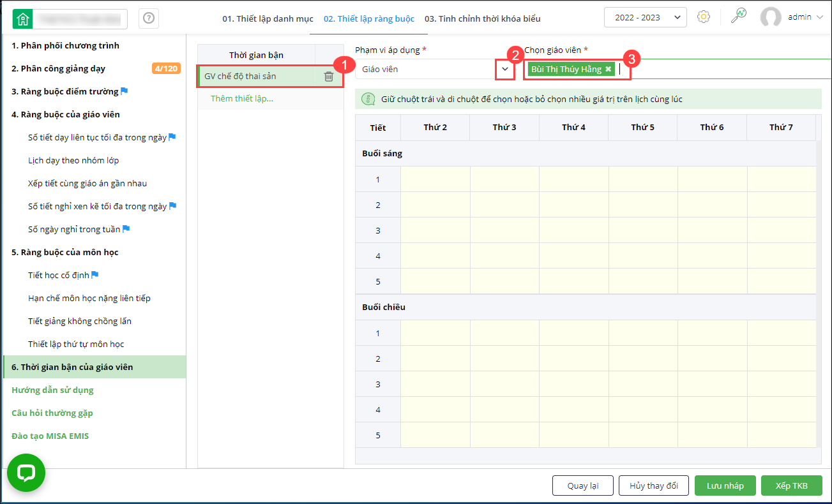Viewport: 832px width, 504px height.
Task: Select Buổi sáng tiết 5 cell under Thứ 7
Action: click(x=782, y=281)
